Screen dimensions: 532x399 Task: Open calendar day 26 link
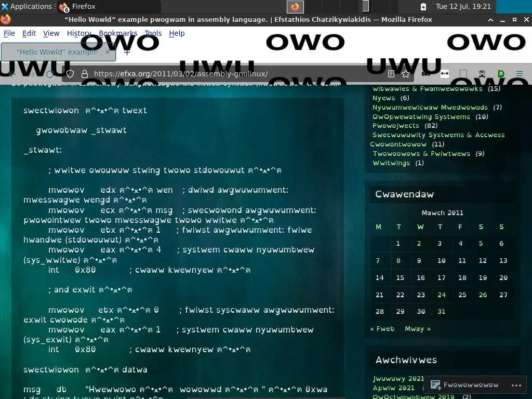click(x=483, y=295)
